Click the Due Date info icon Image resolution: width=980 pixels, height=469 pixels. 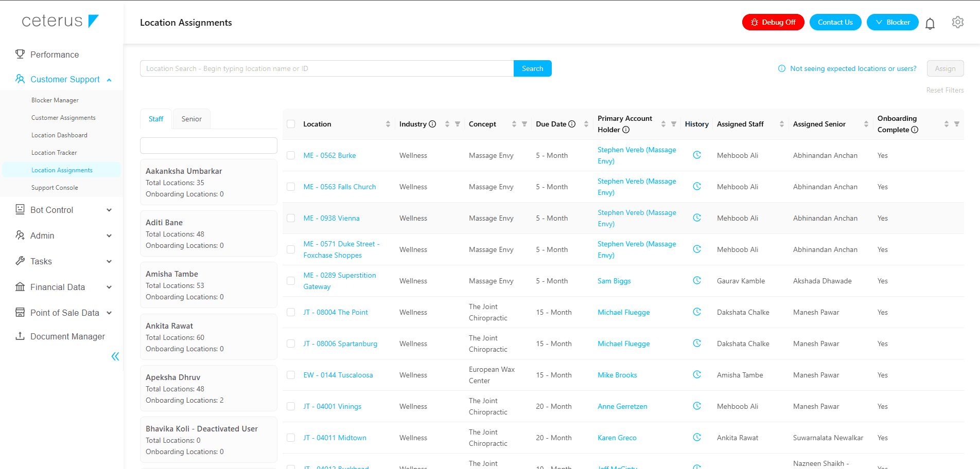[572, 124]
